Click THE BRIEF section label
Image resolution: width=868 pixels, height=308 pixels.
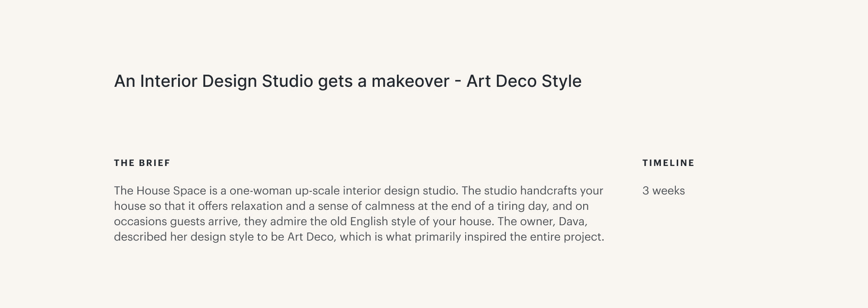click(x=142, y=163)
